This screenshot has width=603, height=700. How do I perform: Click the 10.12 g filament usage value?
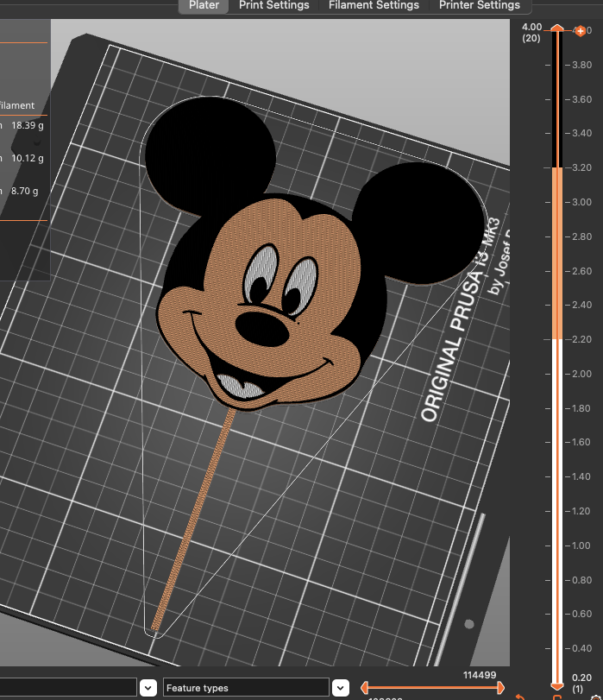pyautogui.click(x=28, y=158)
